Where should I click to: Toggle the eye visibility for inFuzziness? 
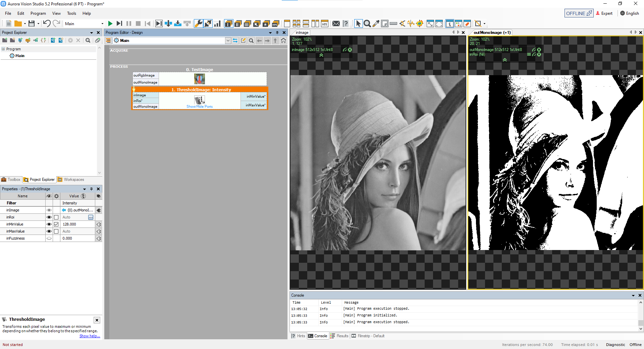[x=49, y=238]
